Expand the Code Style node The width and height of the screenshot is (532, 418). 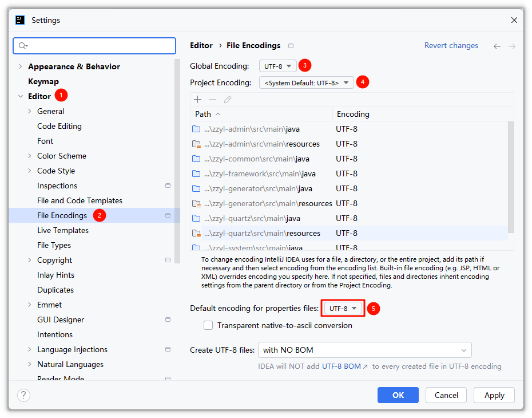(x=30, y=171)
